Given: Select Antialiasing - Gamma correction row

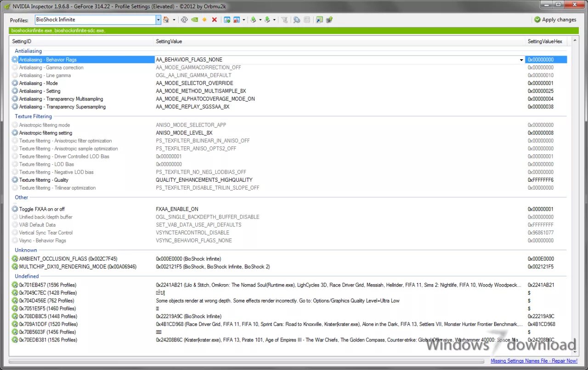Looking at the screenshot, I should [289, 67].
